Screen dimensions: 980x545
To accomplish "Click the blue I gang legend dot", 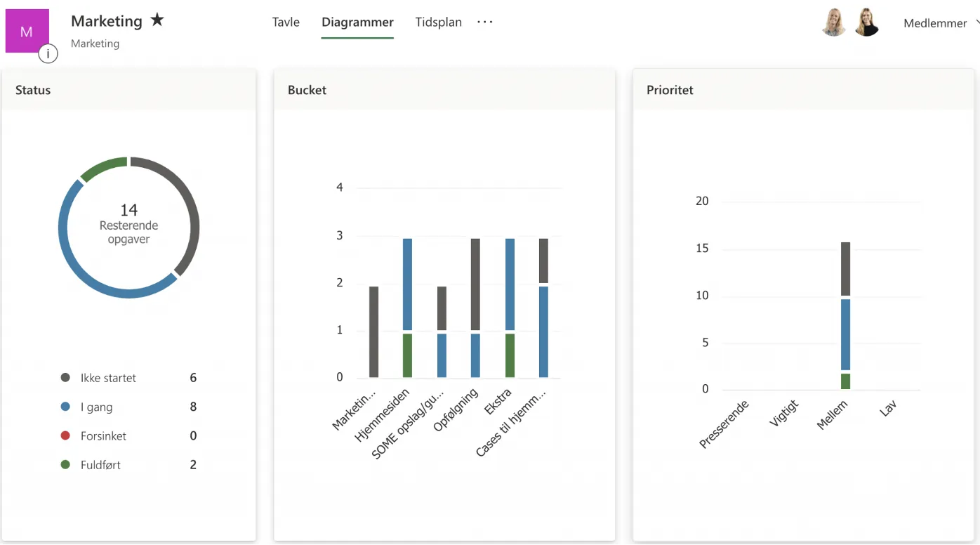I will pos(66,407).
